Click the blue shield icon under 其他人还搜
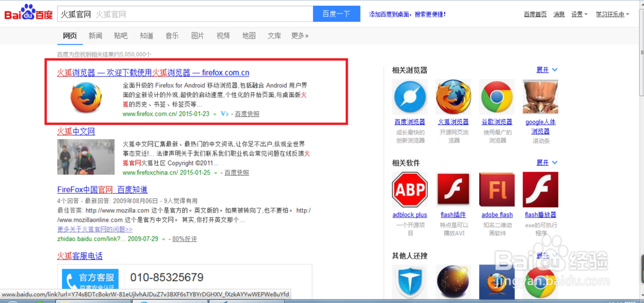Screen dimensions: 644x303 (410, 282)
